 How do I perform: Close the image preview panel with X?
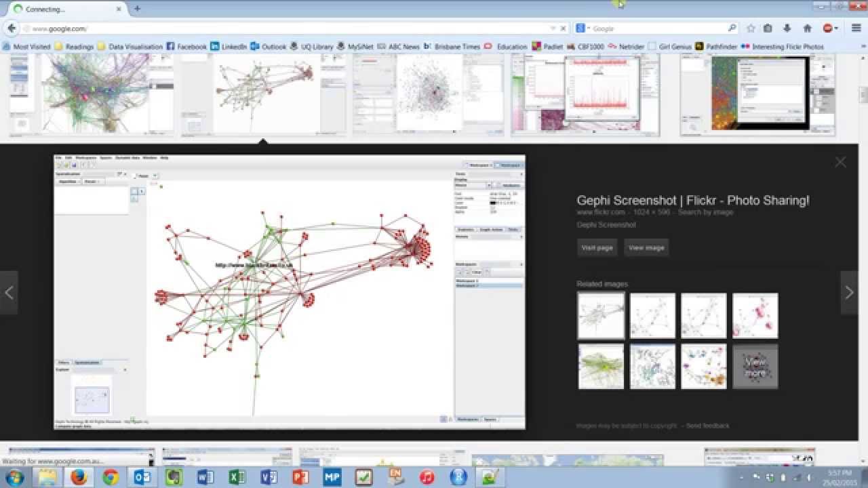tap(840, 162)
